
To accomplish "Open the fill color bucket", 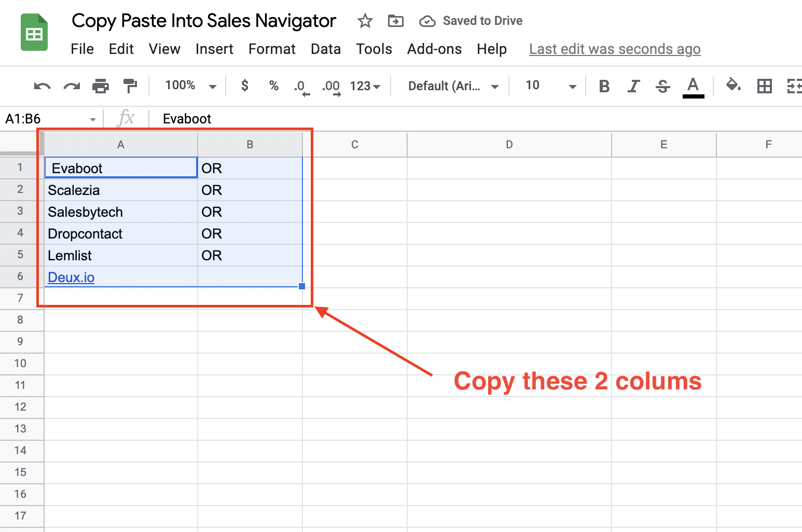I will pyautogui.click(x=733, y=85).
